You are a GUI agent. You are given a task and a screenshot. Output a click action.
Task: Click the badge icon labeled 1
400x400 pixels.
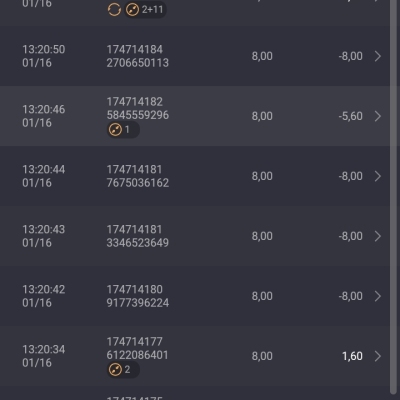(x=123, y=130)
